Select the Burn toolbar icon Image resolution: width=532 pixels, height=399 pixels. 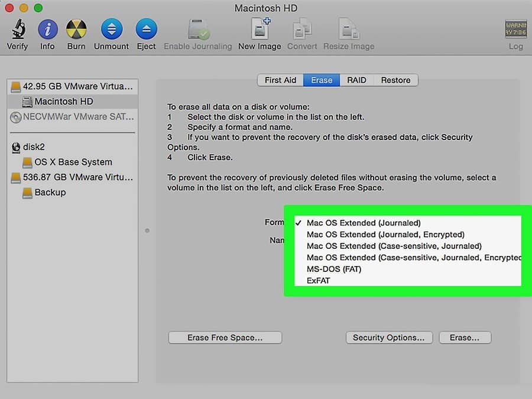pyautogui.click(x=76, y=29)
